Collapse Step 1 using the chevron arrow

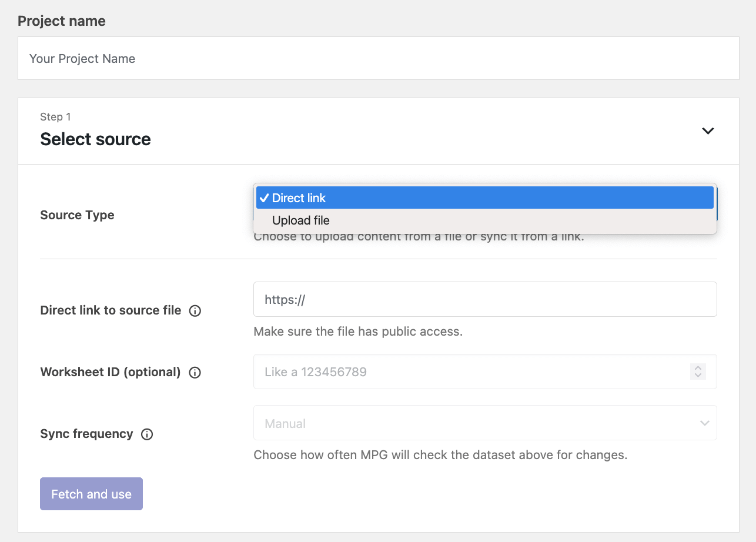click(x=708, y=131)
